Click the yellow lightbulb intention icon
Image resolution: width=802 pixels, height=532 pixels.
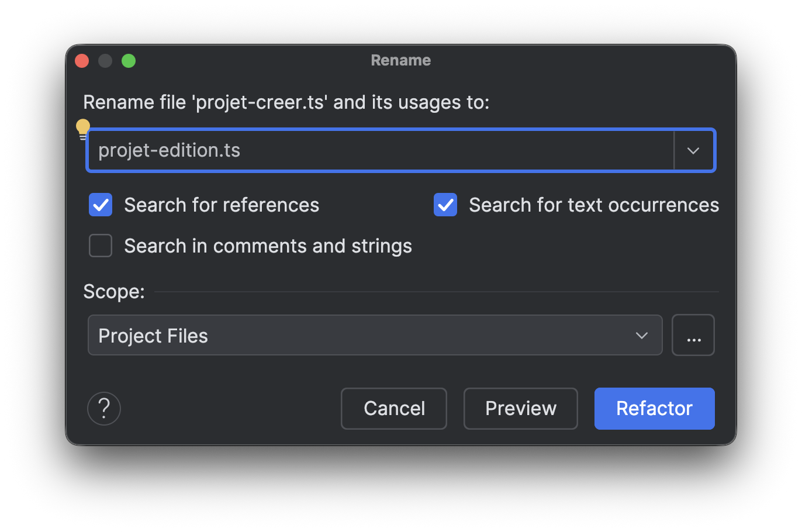[x=83, y=128]
